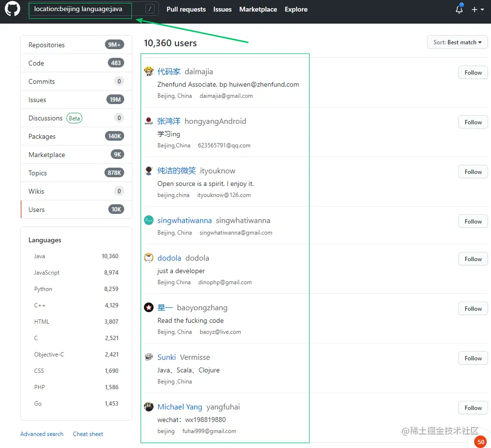Filter by CSS language
The height and width of the screenshot is (448, 491).
click(x=76, y=370)
